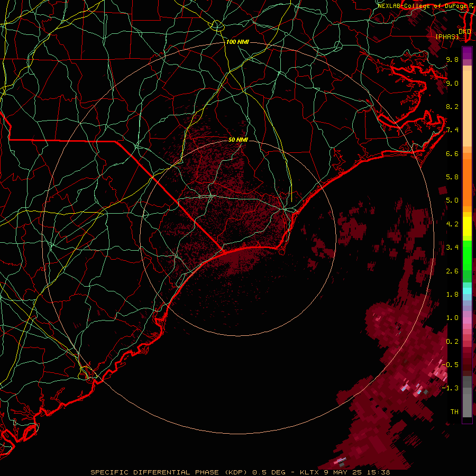Click the 2.6 value on the color scale

click(x=452, y=271)
